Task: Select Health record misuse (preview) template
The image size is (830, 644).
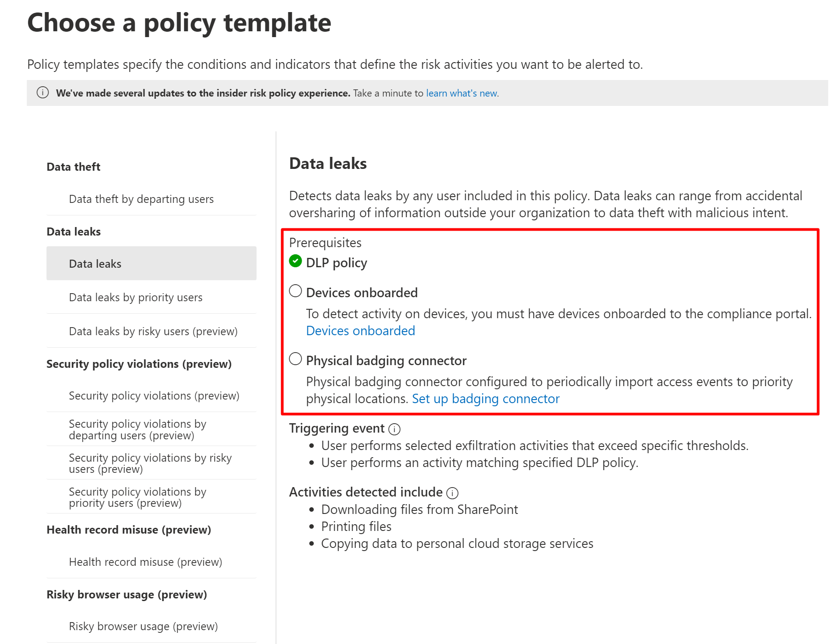Action: tap(145, 562)
